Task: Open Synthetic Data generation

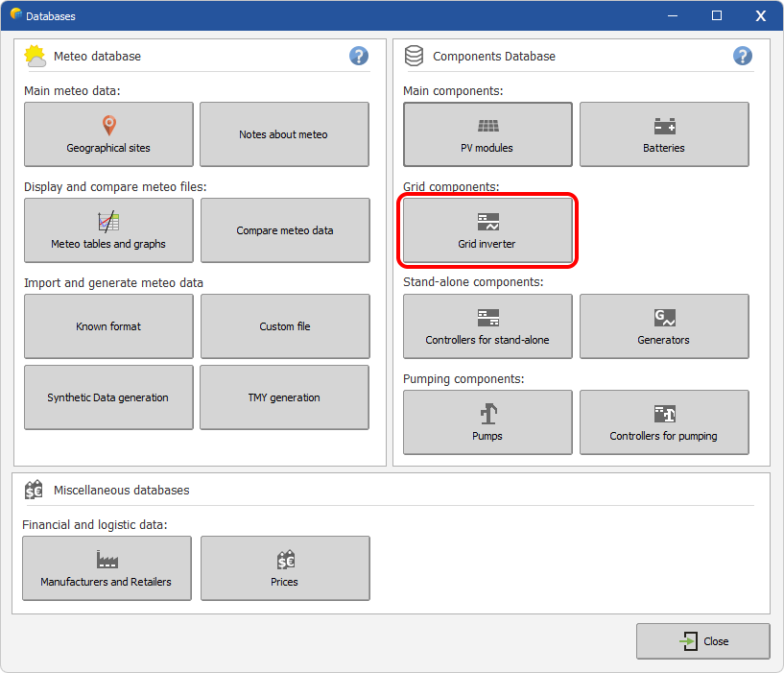Action: coord(108,397)
